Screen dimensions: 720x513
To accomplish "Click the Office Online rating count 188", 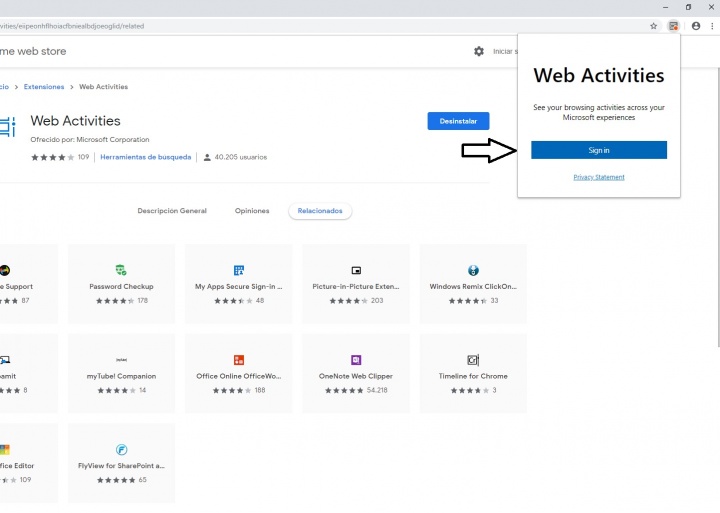I will [x=260, y=390].
